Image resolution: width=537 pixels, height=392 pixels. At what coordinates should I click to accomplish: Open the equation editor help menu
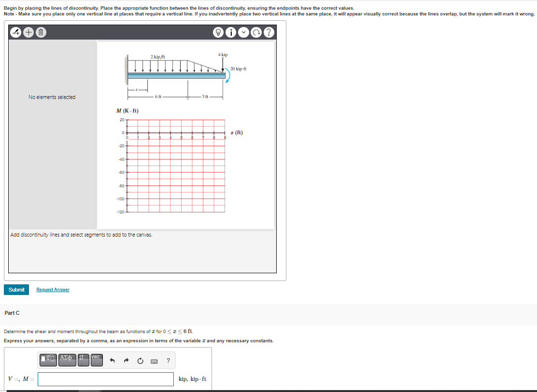click(x=168, y=360)
